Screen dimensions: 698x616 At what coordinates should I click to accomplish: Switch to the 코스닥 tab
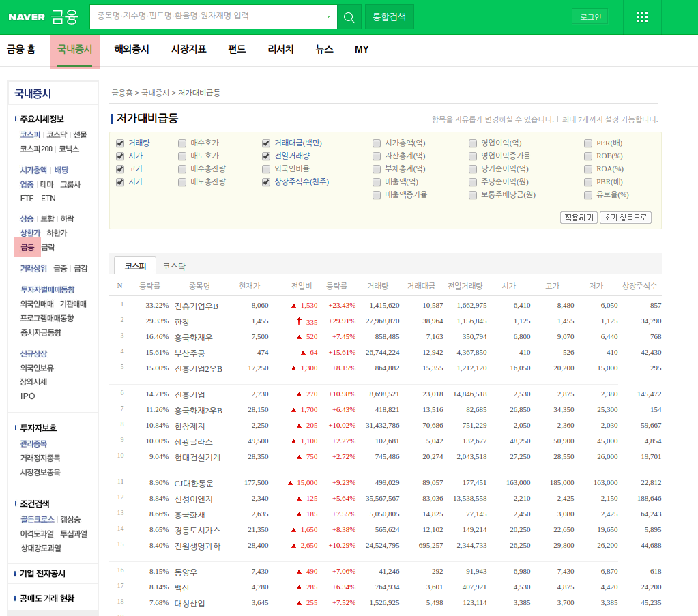pos(173,267)
